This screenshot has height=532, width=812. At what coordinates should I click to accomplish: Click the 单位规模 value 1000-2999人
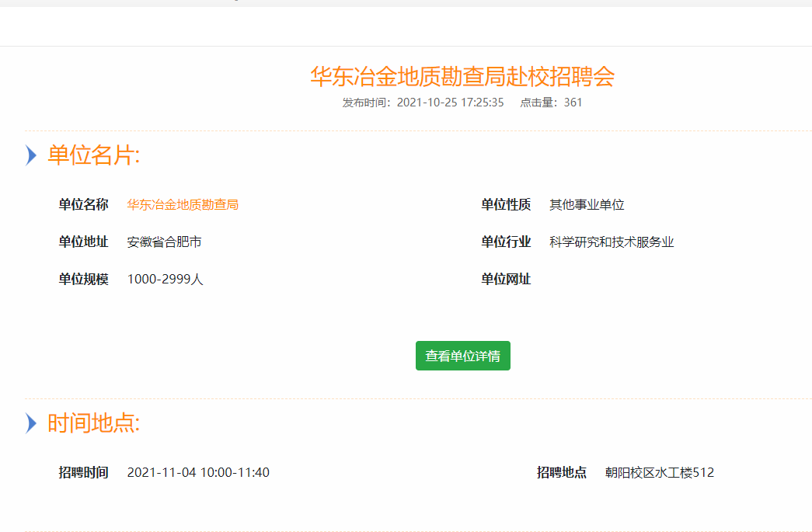[x=165, y=280]
